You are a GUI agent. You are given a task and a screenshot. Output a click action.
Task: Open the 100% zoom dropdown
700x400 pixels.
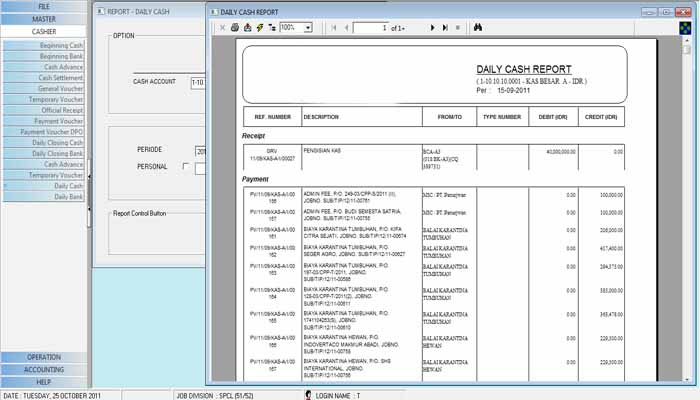308,28
